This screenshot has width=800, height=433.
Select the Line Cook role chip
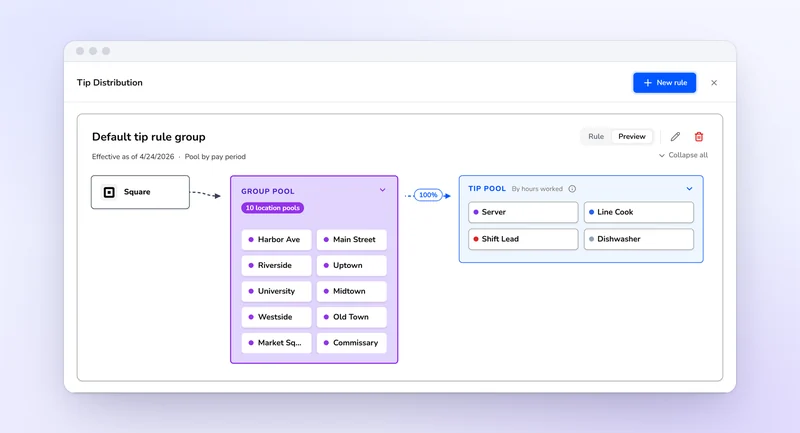point(639,212)
